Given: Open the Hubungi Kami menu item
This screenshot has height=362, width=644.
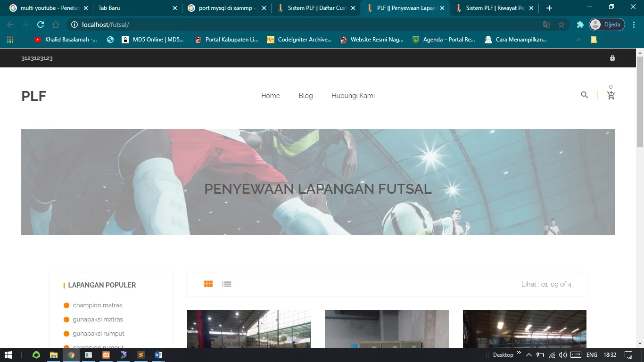Looking at the screenshot, I should tap(353, 96).
